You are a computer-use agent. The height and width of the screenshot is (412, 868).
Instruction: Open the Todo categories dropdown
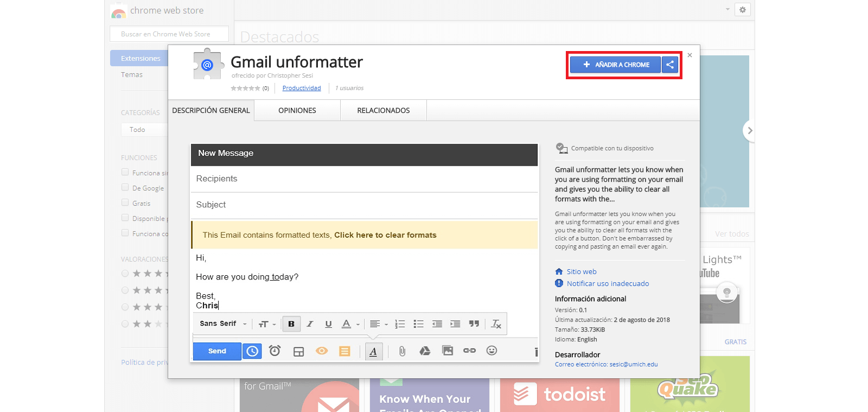[144, 130]
